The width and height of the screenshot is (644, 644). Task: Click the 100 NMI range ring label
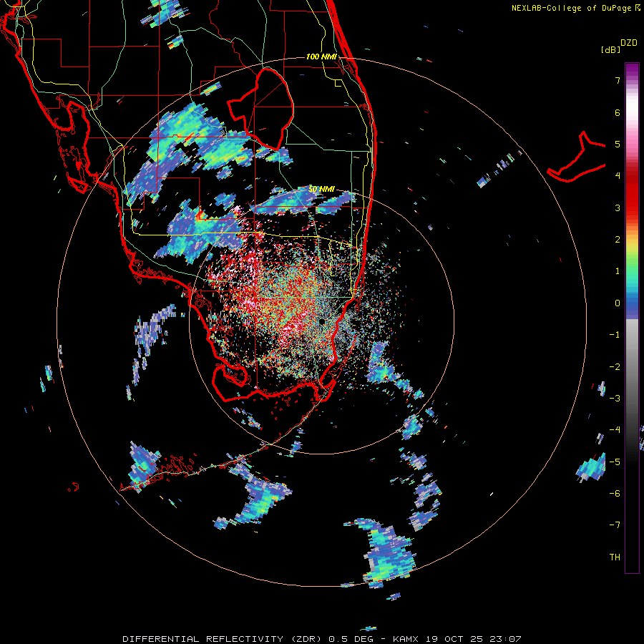pos(321,57)
